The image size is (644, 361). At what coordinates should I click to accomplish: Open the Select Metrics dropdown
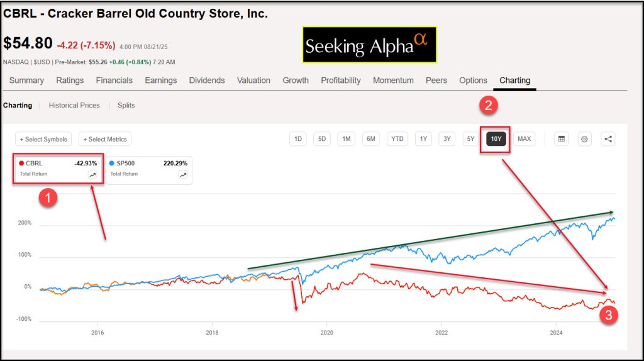click(105, 139)
